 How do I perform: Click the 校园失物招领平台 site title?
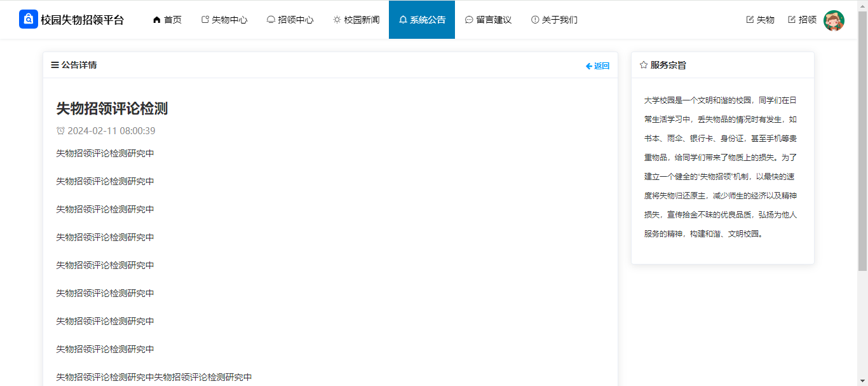tap(83, 20)
